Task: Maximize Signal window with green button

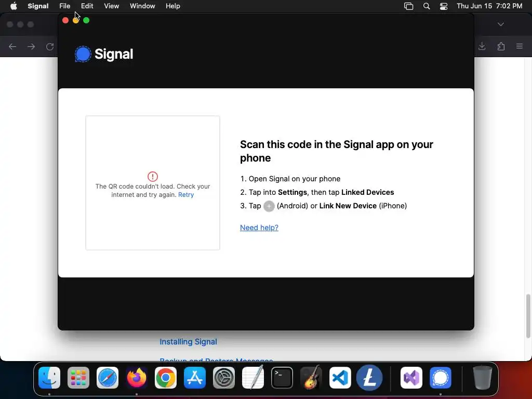Action: 86,20
